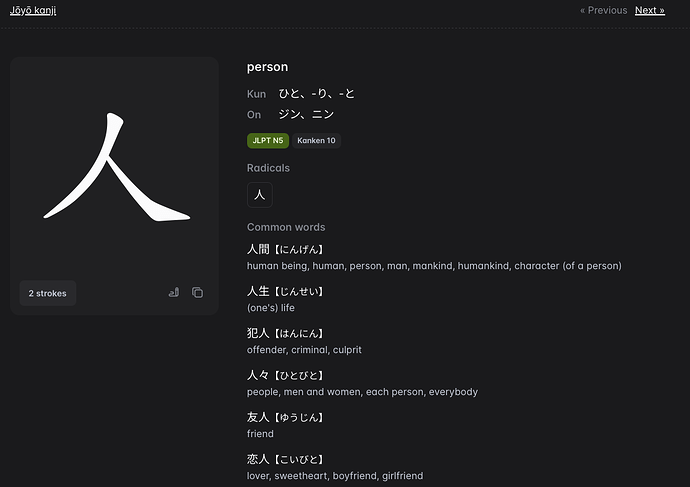
Task: Click the stroke order animation icon
Action: [173, 293]
